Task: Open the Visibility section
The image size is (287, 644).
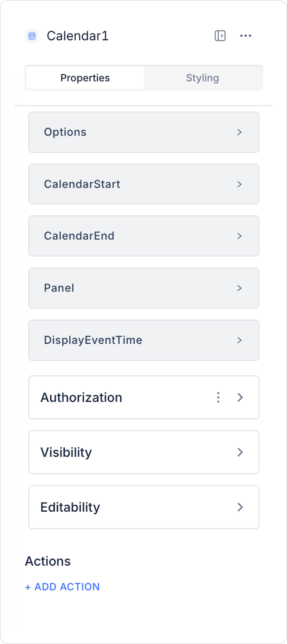Action: (144, 452)
